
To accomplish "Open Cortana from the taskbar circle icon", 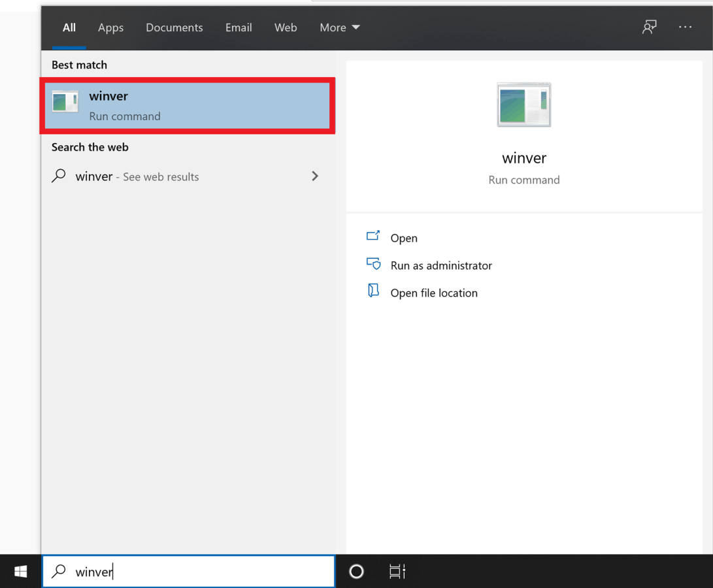I will tap(356, 572).
